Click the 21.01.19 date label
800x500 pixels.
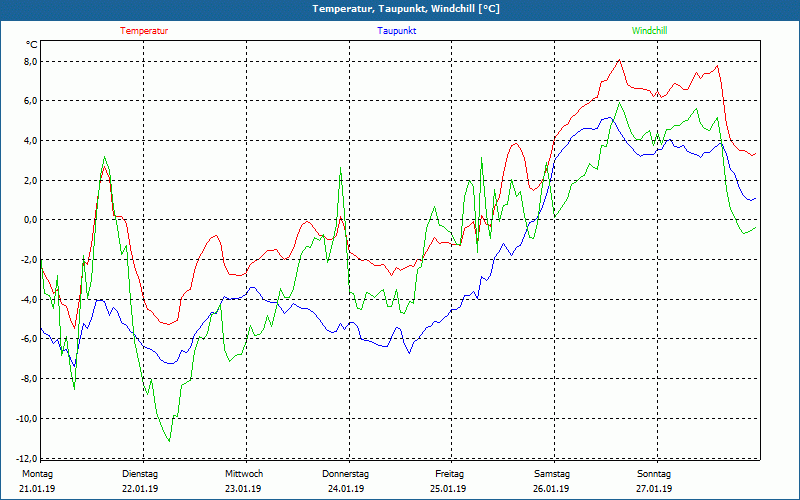coord(37,489)
